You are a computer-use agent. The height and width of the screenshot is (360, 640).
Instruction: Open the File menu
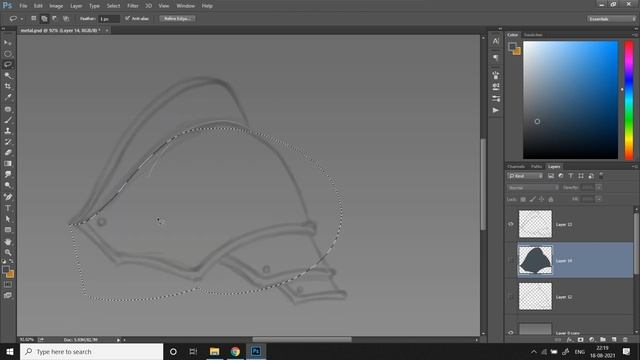pos(23,6)
